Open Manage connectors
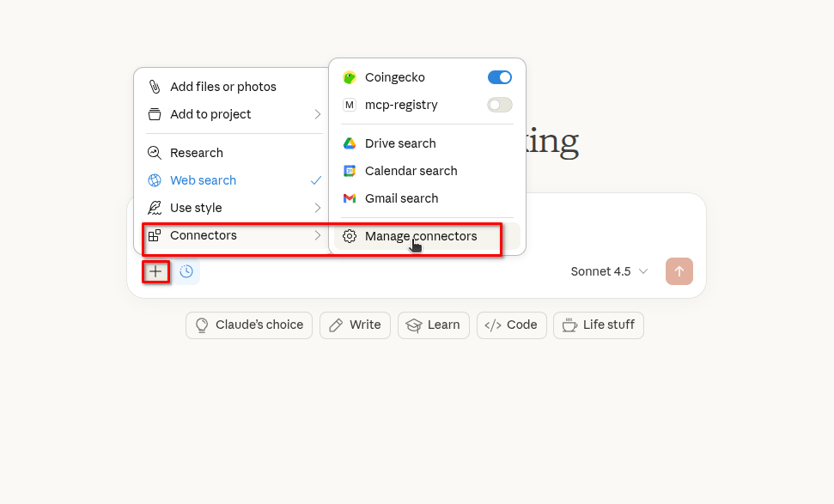The image size is (834, 504). point(427,236)
